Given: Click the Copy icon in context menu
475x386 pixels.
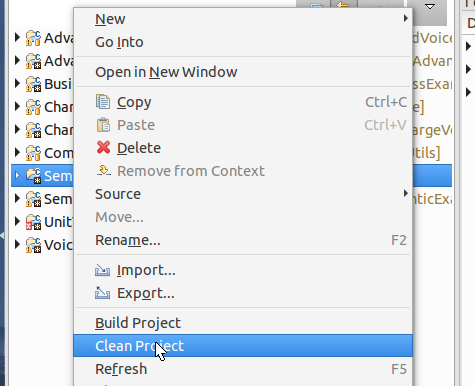Looking at the screenshot, I should coord(103,102).
